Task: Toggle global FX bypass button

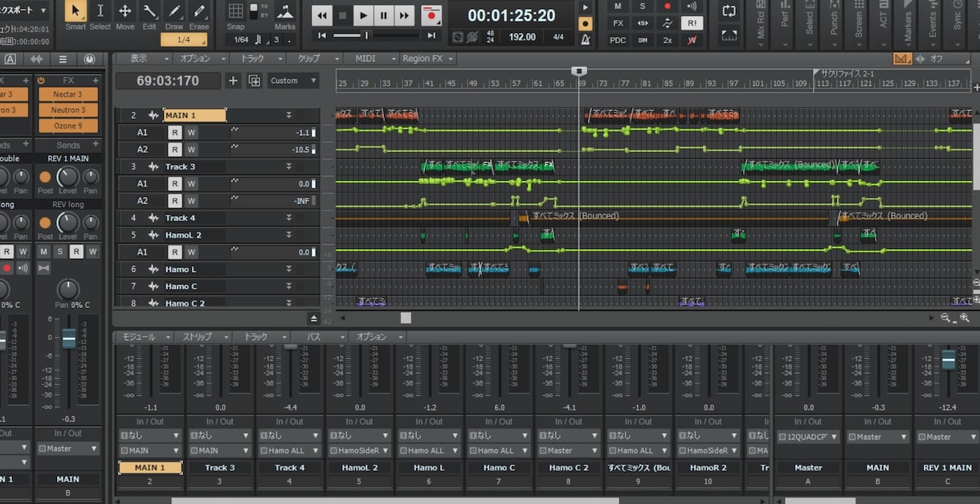Action: coord(618,23)
